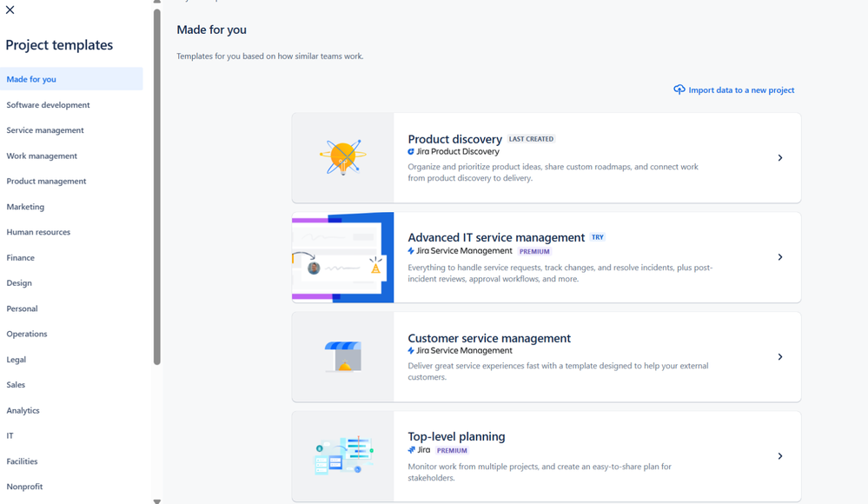
Task: Expand Customer service management chevron
Action: point(780,356)
